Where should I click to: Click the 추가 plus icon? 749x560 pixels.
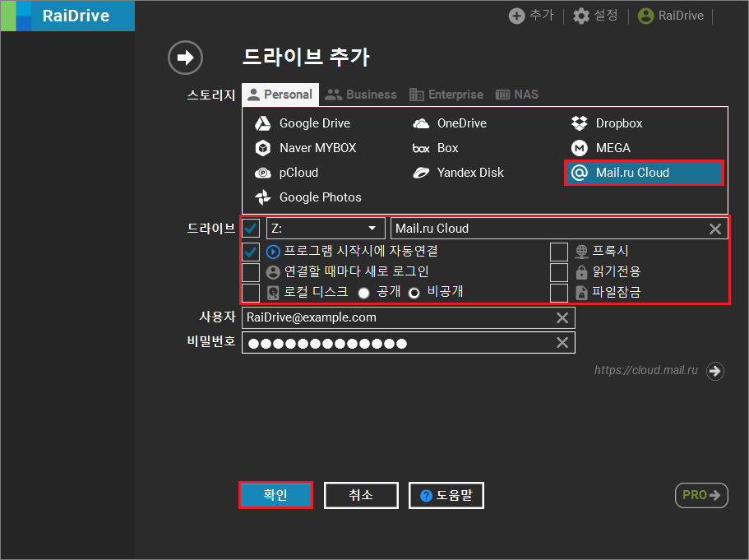pos(516,16)
